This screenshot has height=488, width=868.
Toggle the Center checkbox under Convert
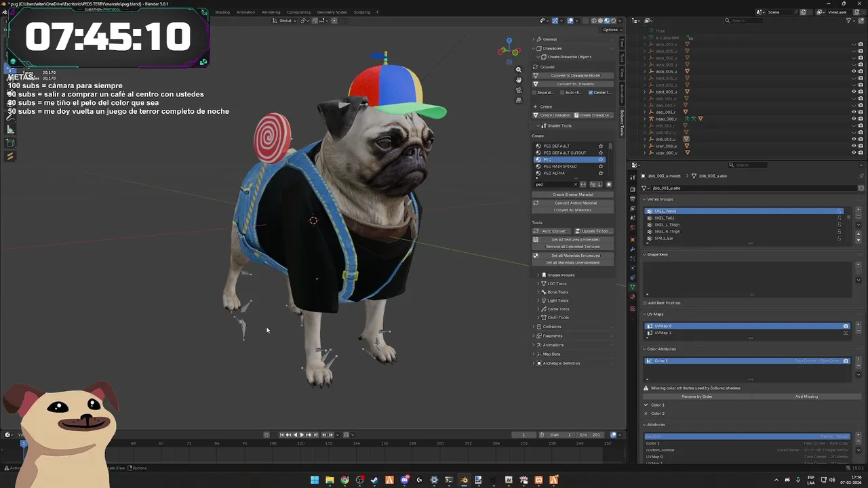pos(591,92)
